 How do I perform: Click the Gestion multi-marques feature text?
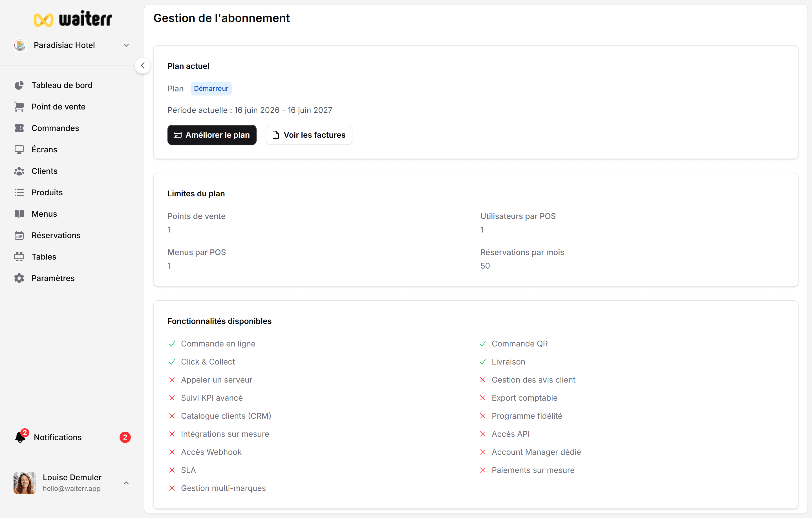click(x=223, y=488)
